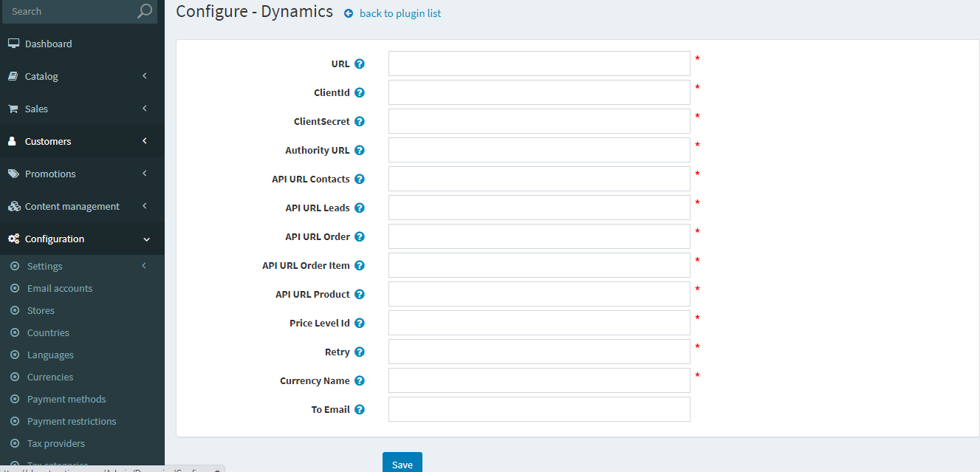Viewport: 980px width, 472px height.
Task: Focus the Price Level Id input
Action: tap(539, 323)
